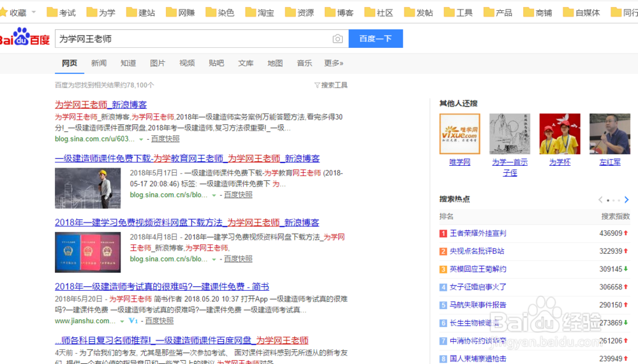
Task: Click the certificate books thumbnail image
Action: [x=88, y=252]
